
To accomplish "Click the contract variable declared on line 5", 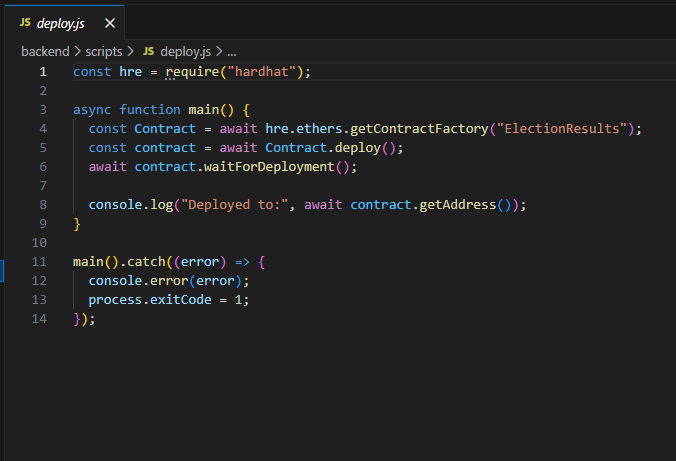I will pos(165,148).
